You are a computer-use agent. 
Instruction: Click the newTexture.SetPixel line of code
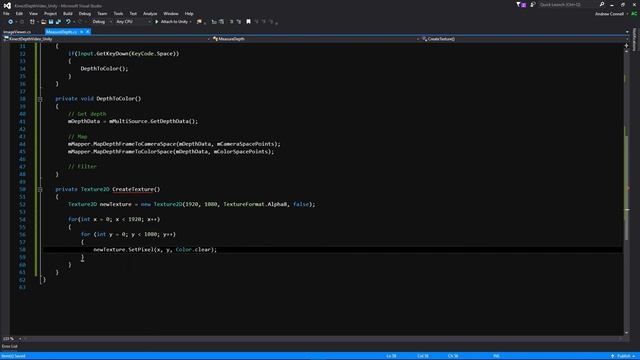[x=155, y=250]
